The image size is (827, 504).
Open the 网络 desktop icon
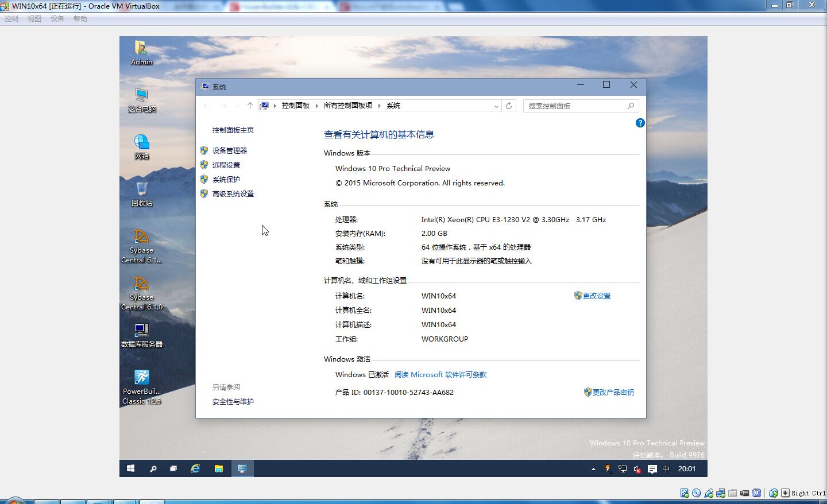pos(142,147)
